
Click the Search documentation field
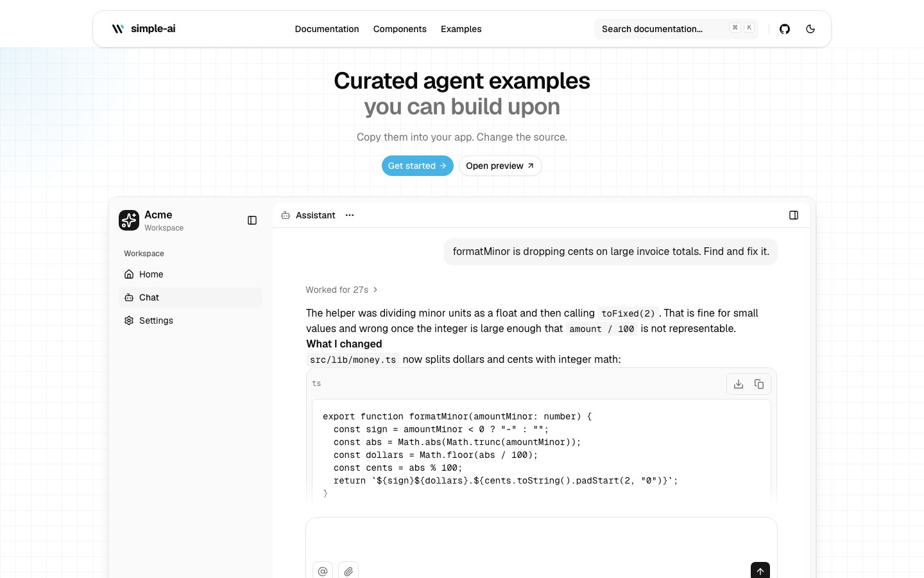click(676, 29)
